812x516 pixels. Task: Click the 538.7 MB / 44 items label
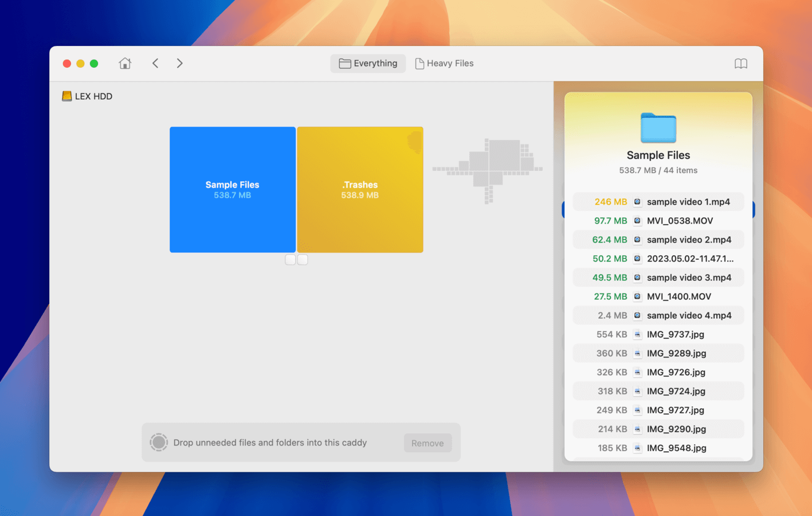click(x=658, y=170)
